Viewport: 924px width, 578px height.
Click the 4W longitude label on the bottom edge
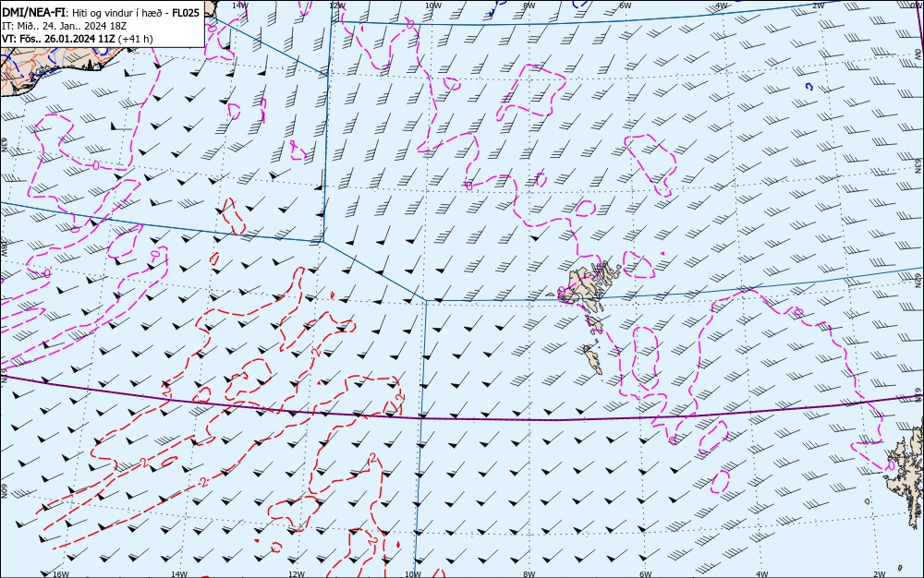(762, 574)
